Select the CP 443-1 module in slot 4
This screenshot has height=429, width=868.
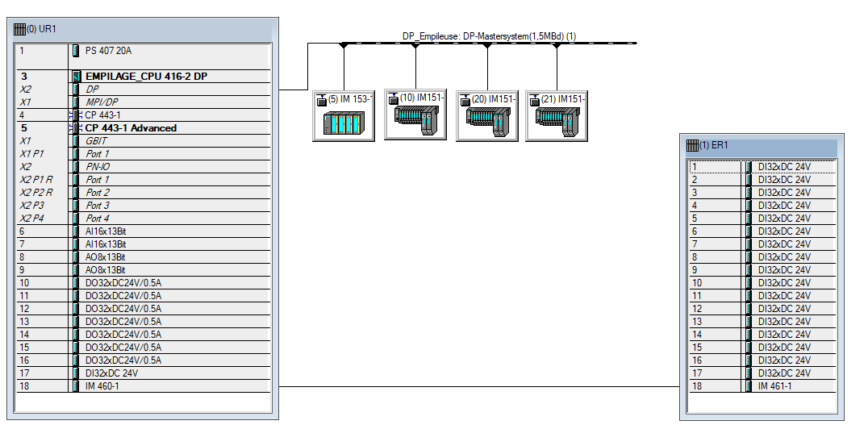102,115
